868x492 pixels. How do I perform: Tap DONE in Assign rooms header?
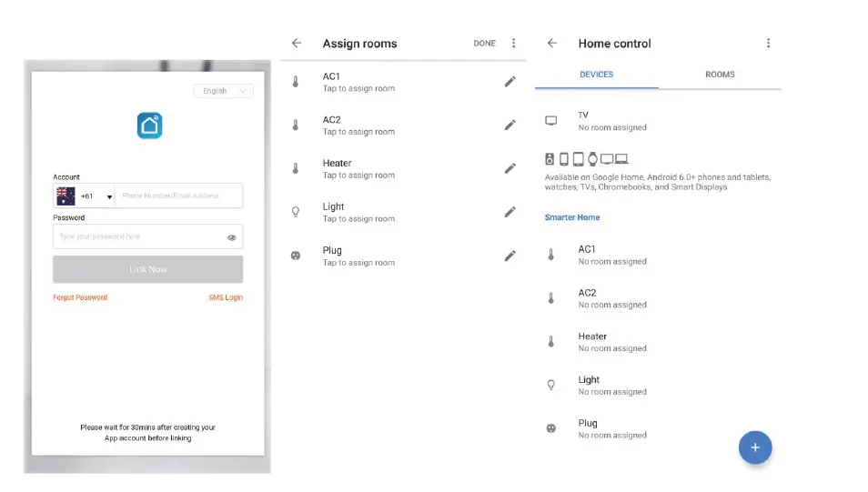485,44
